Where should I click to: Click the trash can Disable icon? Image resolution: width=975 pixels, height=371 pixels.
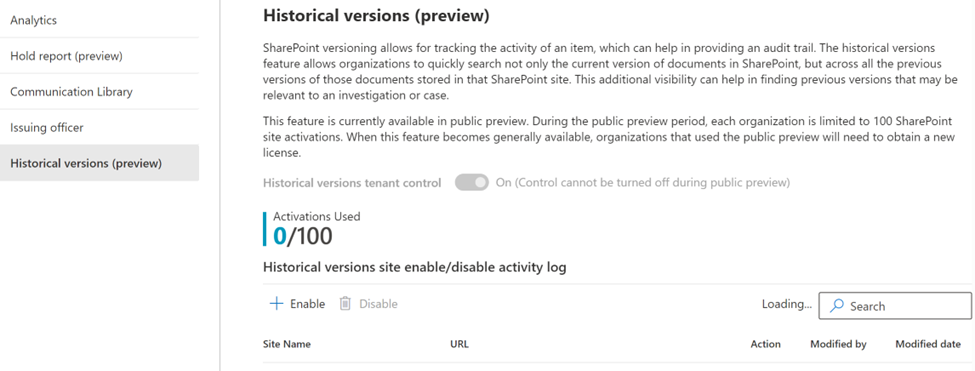coord(345,304)
